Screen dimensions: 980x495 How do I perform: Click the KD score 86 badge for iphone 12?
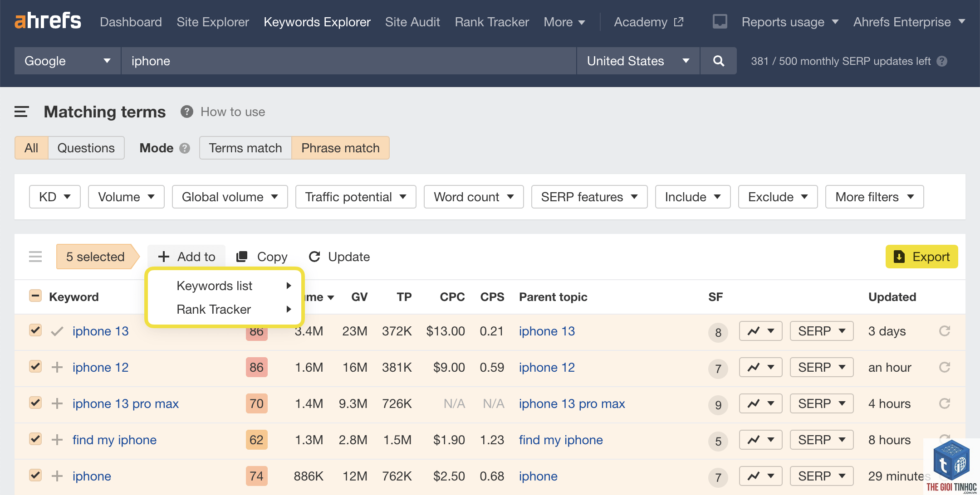(256, 367)
